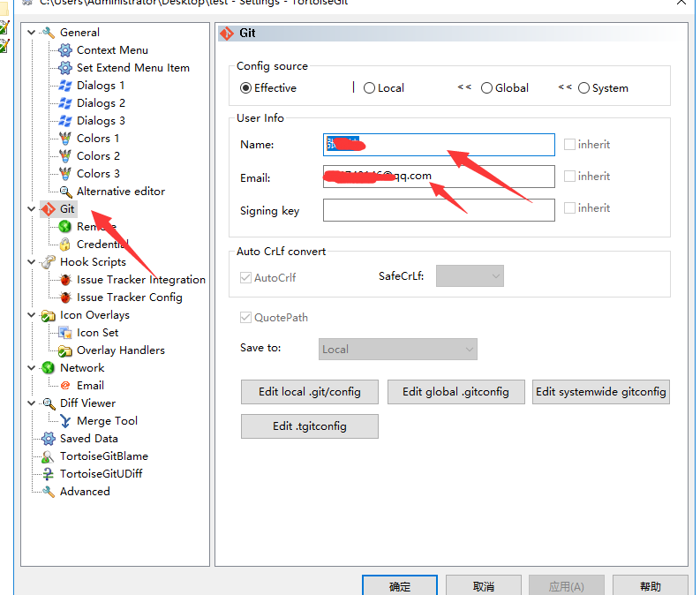Click the Git diamond icon in tree
700x595 pixels.
pyautogui.click(x=49, y=209)
